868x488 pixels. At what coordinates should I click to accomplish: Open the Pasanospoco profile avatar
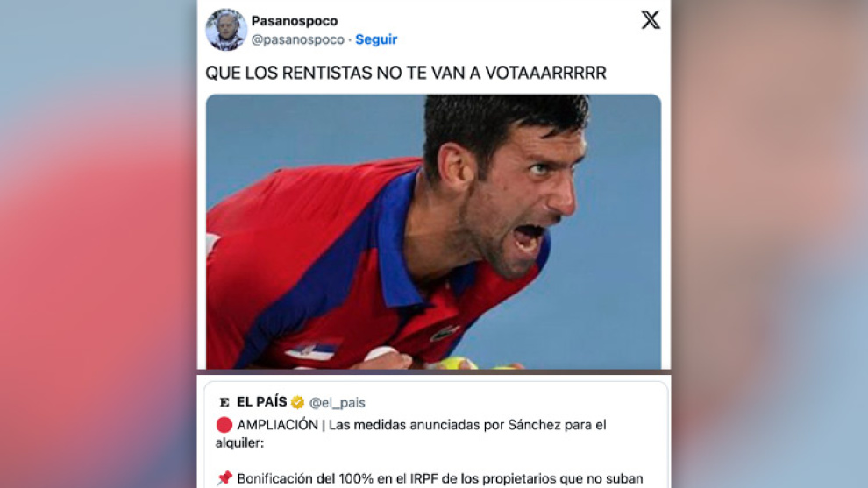(226, 30)
